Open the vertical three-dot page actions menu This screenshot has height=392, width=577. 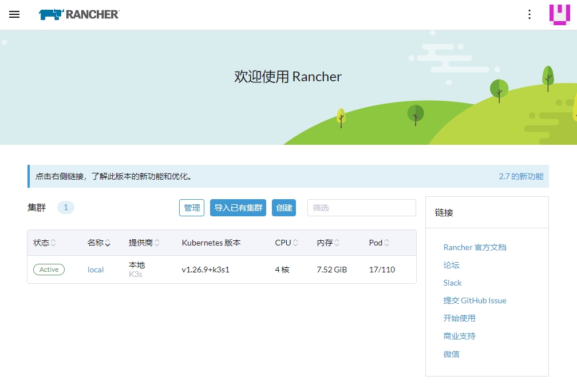[x=529, y=14]
